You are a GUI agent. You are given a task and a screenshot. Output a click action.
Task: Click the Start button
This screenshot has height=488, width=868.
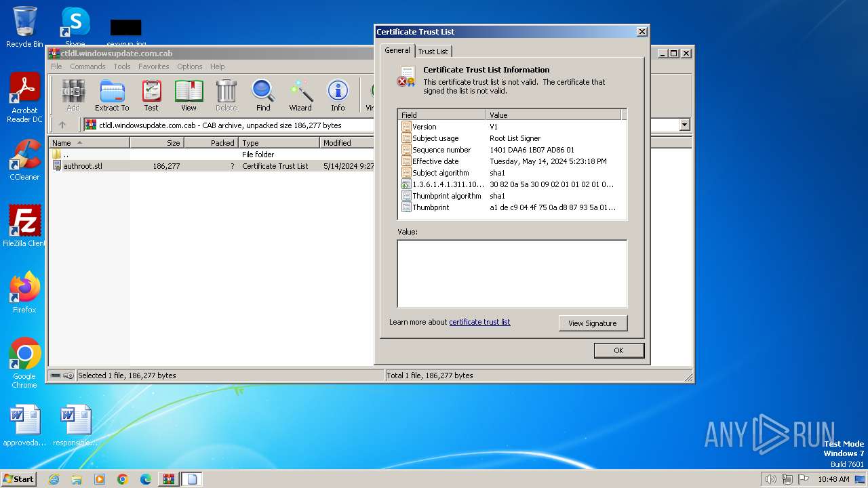coord(19,479)
